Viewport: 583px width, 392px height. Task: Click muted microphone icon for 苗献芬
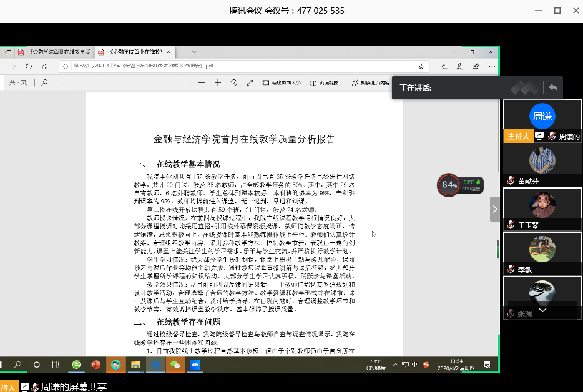click(511, 181)
